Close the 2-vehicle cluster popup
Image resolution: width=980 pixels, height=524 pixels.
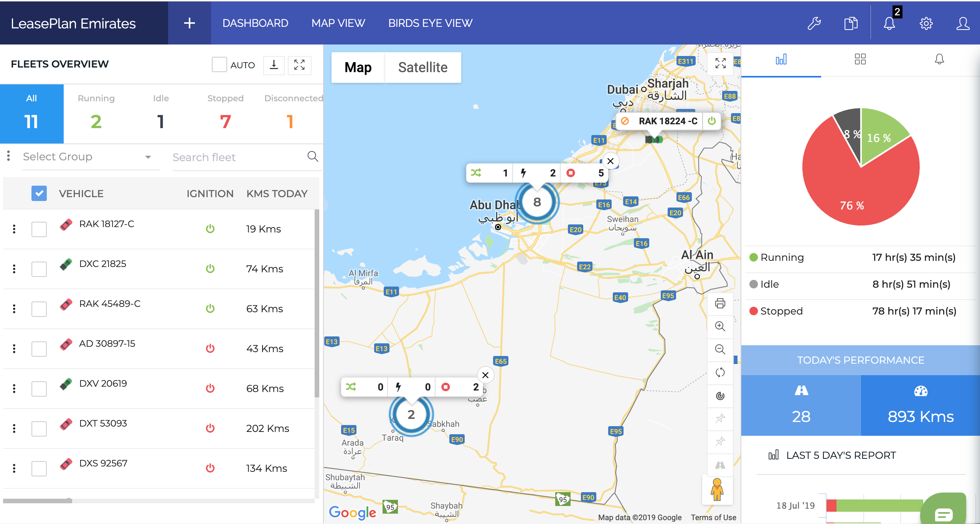(485, 375)
